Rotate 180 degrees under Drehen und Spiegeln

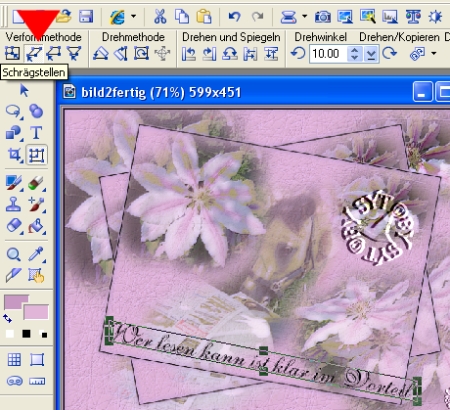[x=230, y=54]
